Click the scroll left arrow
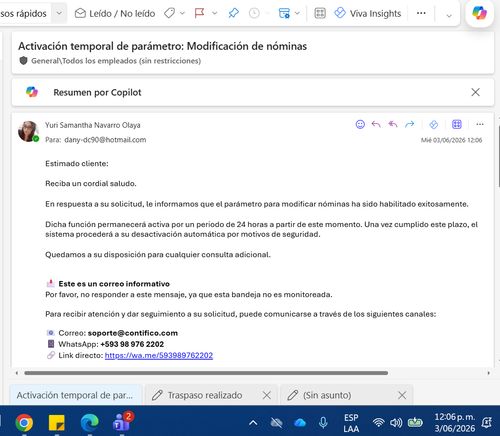The width and height of the screenshot is (500, 436). click(17, 373)
